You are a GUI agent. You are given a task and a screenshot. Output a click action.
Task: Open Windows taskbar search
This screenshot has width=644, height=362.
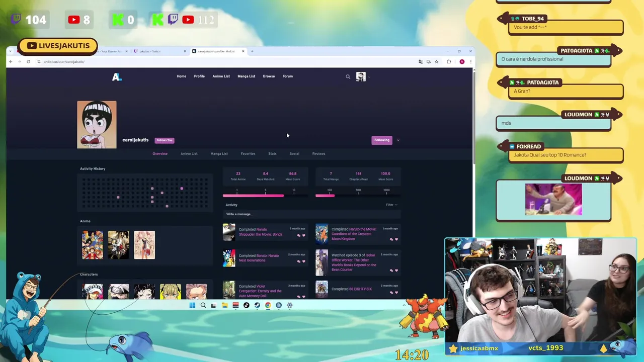point(203,305)
